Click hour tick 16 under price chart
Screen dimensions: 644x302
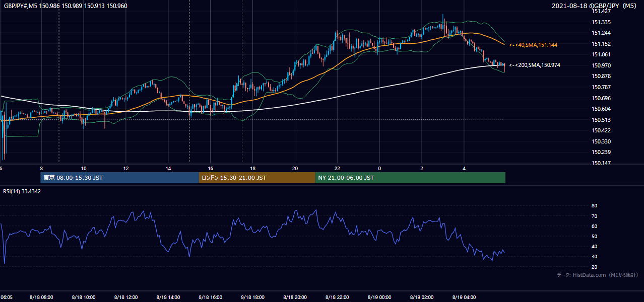coord(211,169)
